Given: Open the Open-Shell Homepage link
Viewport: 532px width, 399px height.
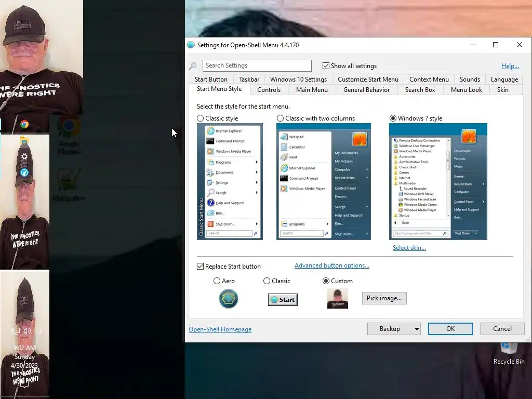Looking at the screenshot, I should 220,329.
